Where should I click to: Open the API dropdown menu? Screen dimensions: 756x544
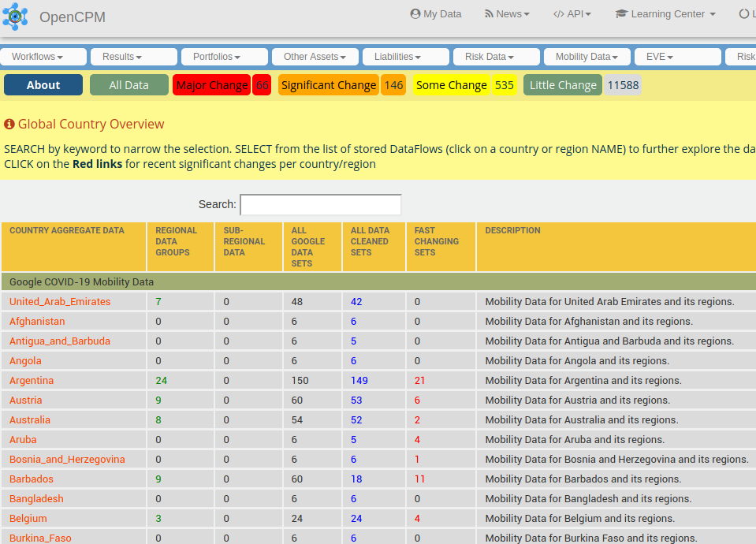(x=572, y=14)
